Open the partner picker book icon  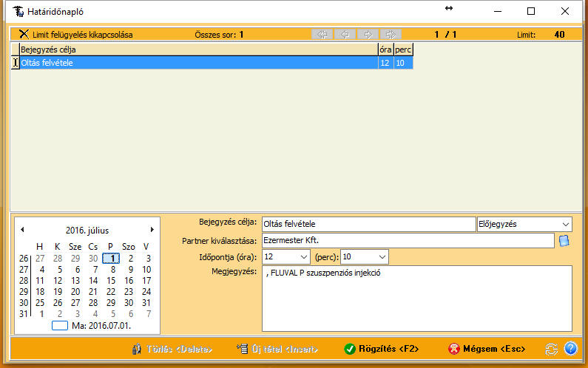coord(564,241)
